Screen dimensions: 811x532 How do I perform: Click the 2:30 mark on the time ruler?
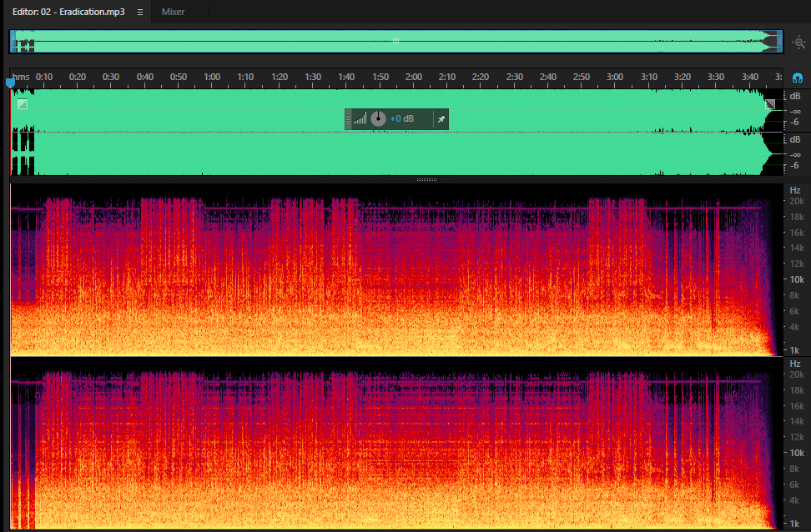[515, 77]
